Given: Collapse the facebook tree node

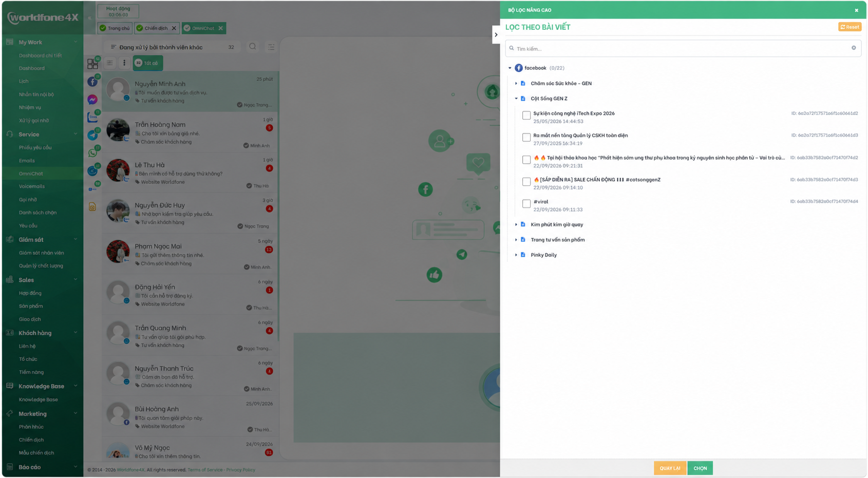Looking at the screenshot, I should click(510, 68).
